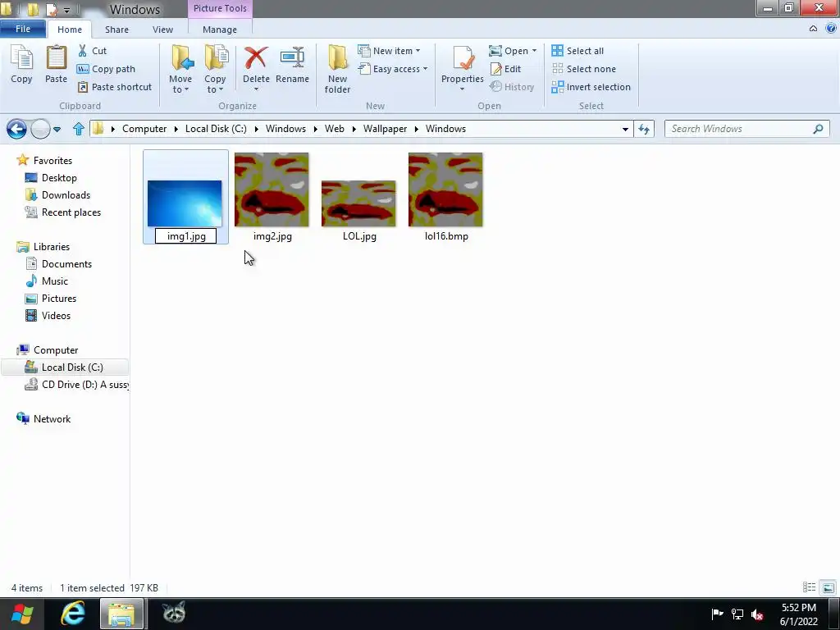The image size is (840, 630).
Task: Click Wallpaper in the address breadcrumb
Action: 386,129
